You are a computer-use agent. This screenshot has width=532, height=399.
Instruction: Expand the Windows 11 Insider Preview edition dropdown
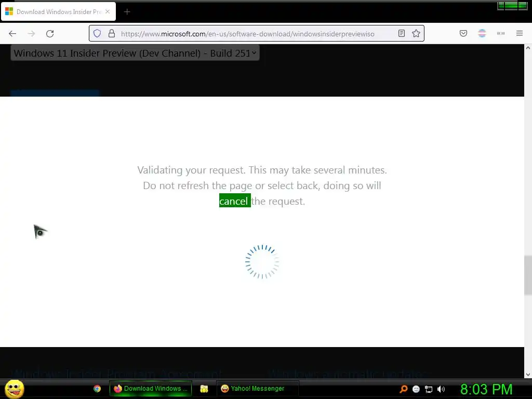(135, 53)
